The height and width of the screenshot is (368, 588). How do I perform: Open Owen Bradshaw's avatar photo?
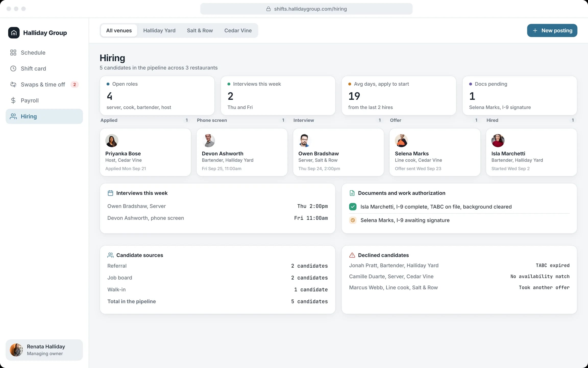pyautogui.click(x=305, y=141)
